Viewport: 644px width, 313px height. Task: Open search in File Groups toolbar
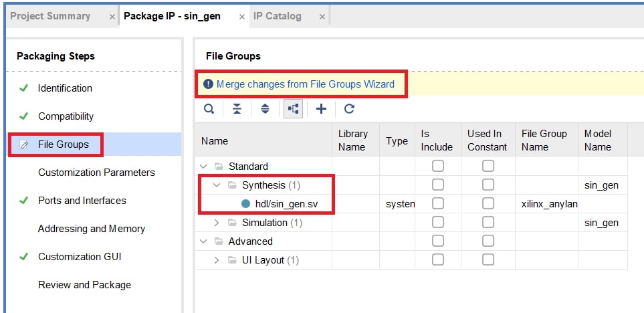click(209, 109)
